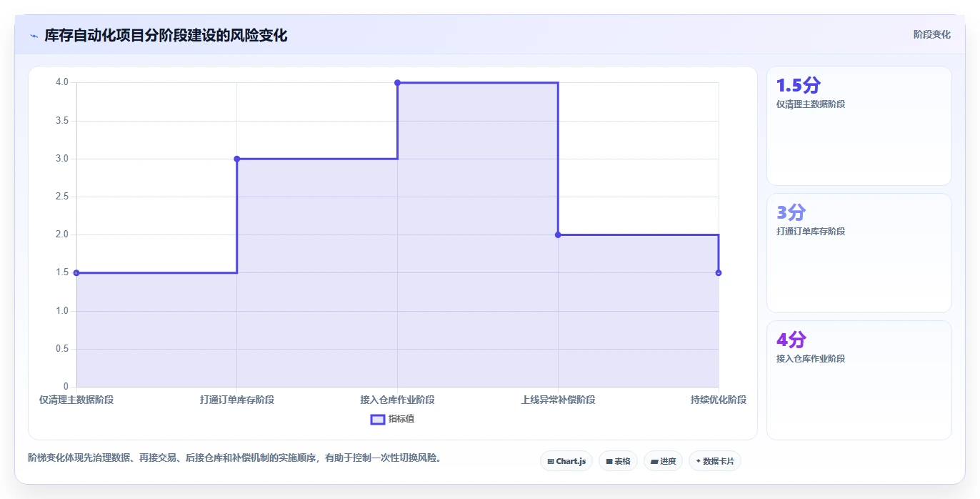This screenshot has width=980, height=499.
Task: Click y-axis tick 4.0
Action: (62, 82)
